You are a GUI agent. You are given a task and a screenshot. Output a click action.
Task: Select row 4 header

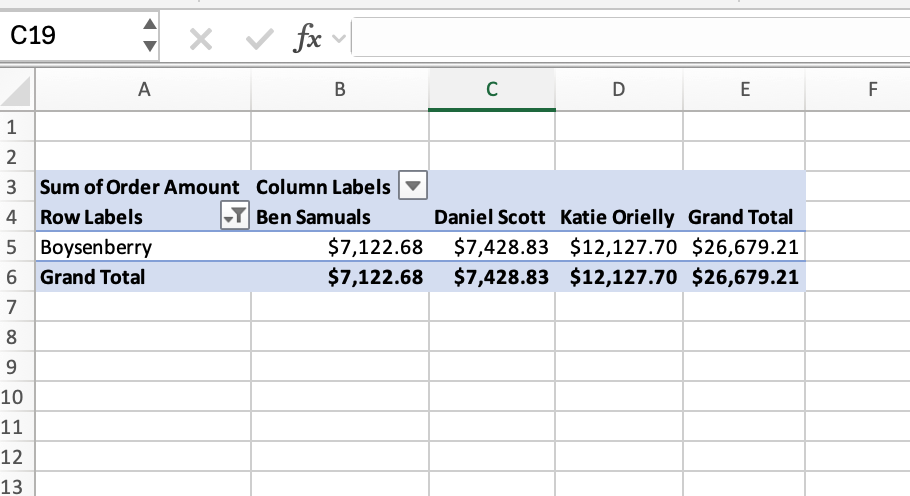coord(17,217)
